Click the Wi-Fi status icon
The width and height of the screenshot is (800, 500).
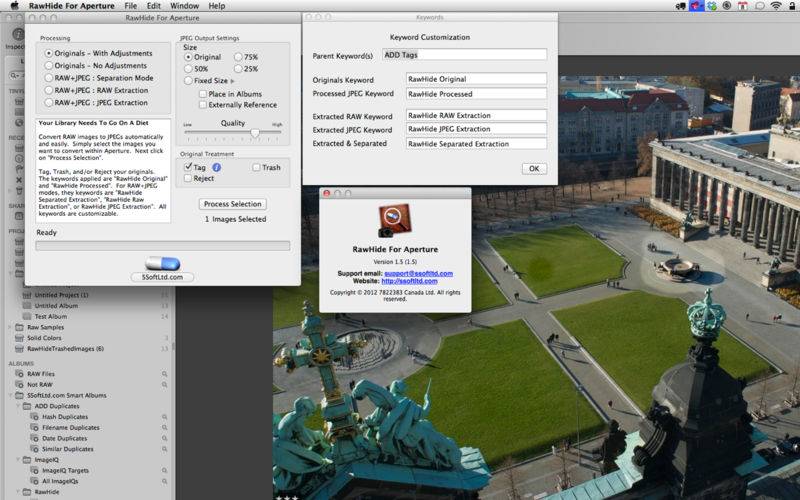pyautogui.click(x=776, y=6)
